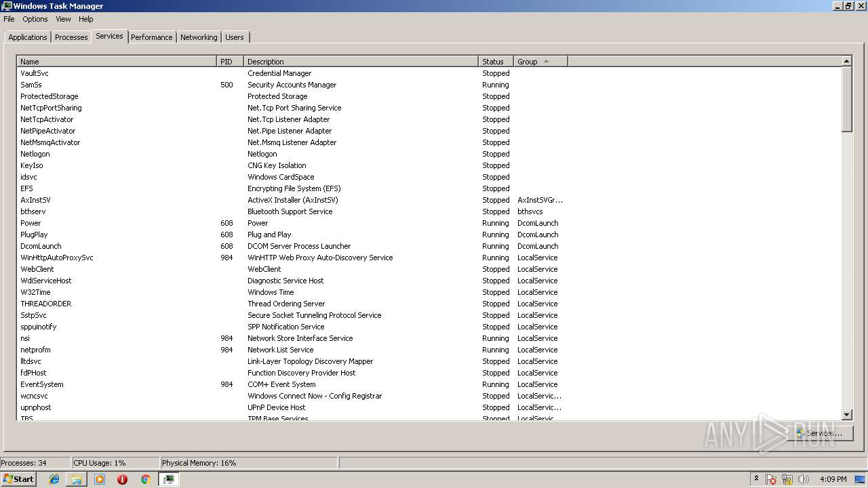Viewport: 868px width, 488px height.
Task: Select the bthserv service
Action: click(x=33, y=211)
